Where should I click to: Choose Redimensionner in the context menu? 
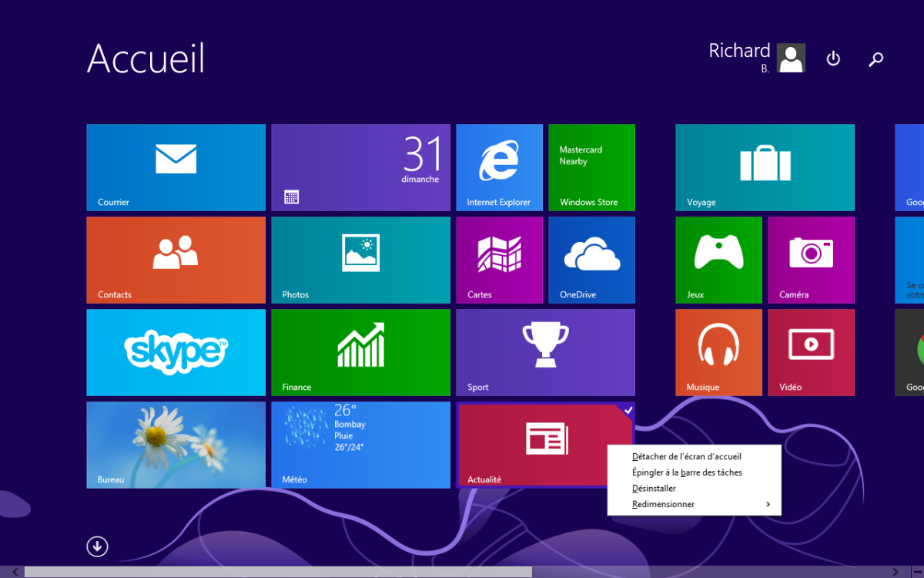[664, 505]
